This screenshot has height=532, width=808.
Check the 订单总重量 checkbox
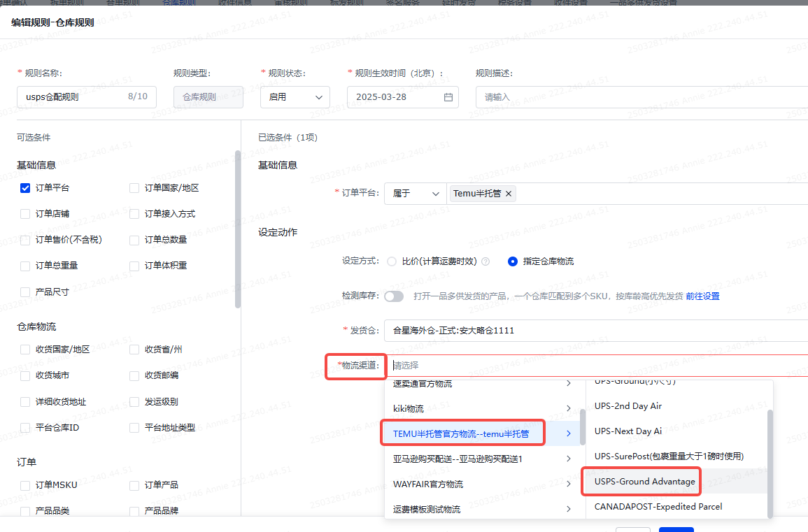[25, 266]
